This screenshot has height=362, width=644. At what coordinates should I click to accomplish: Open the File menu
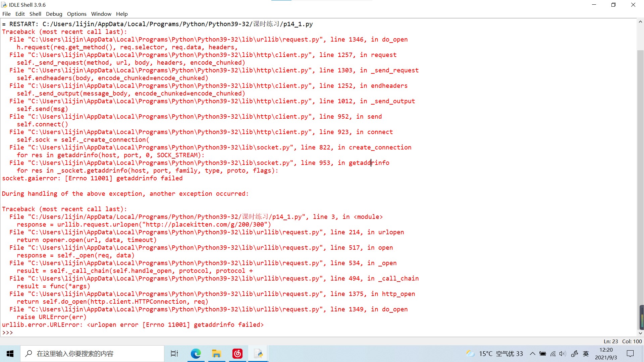(x=6, y=14)
